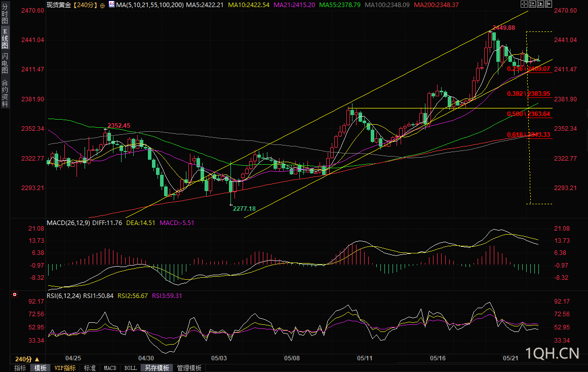Click the MA21:2415.20 value label
This screenshot has height=372, width=588.
(294, 5)
